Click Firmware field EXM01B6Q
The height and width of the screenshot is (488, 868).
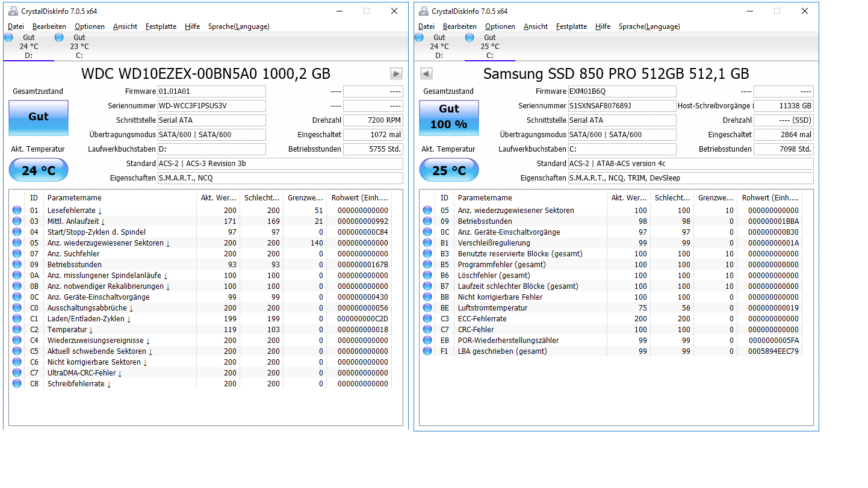pos(622,91)
